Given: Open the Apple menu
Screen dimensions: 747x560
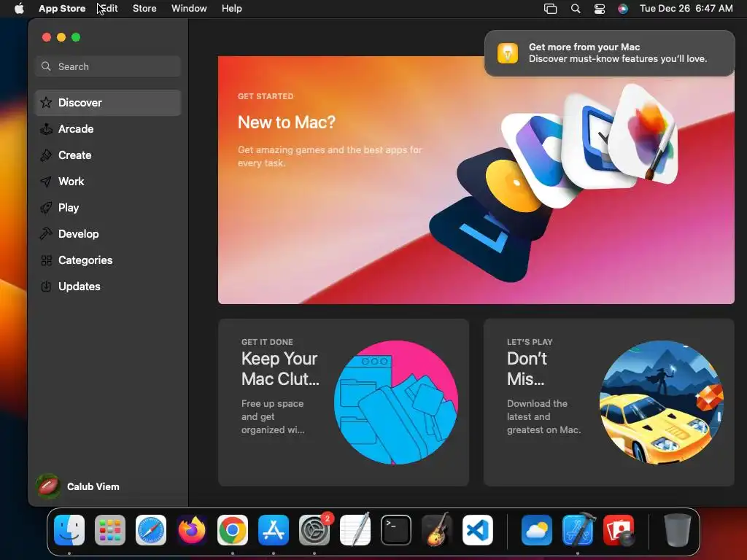Looking at the screenshot, I should coord(19,9).
